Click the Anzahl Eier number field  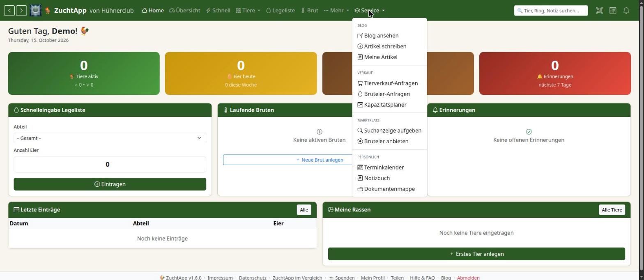[110, 164]
